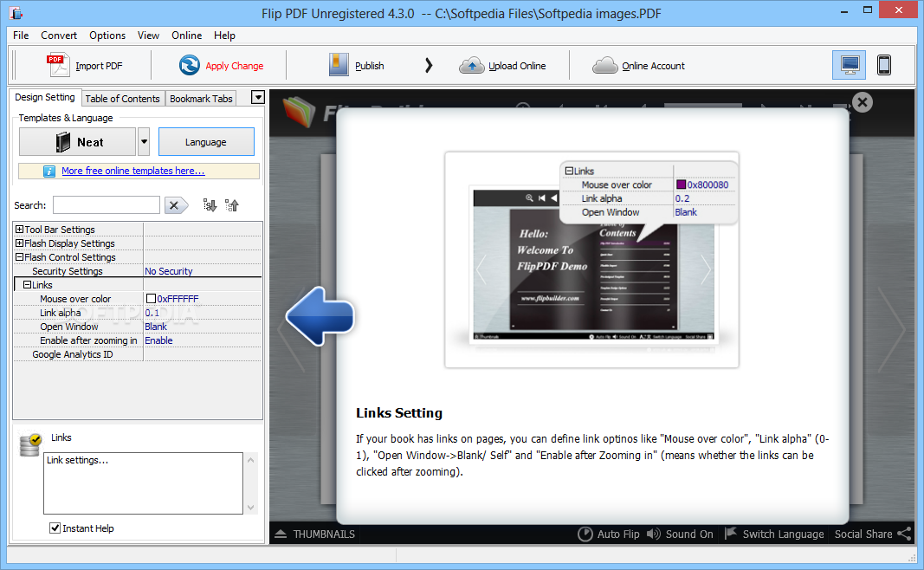Click the Links database icon
The image size is (924, 570).
pos(30,445)
